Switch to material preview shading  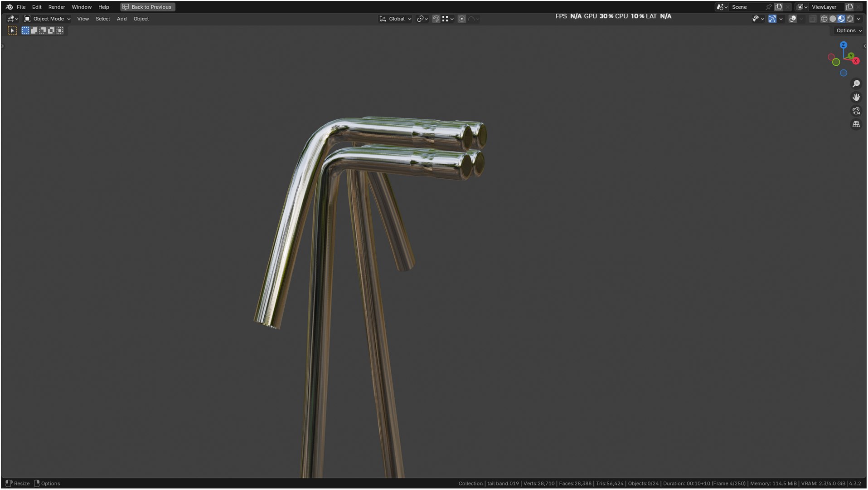[x=841, y=19]
